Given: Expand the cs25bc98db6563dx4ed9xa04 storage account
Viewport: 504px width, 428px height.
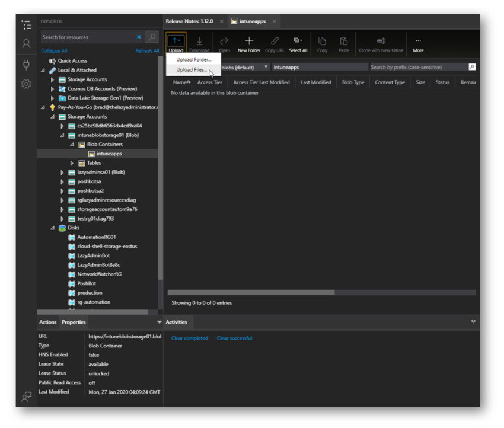Looking at the screenshot, I should point(62,126).
